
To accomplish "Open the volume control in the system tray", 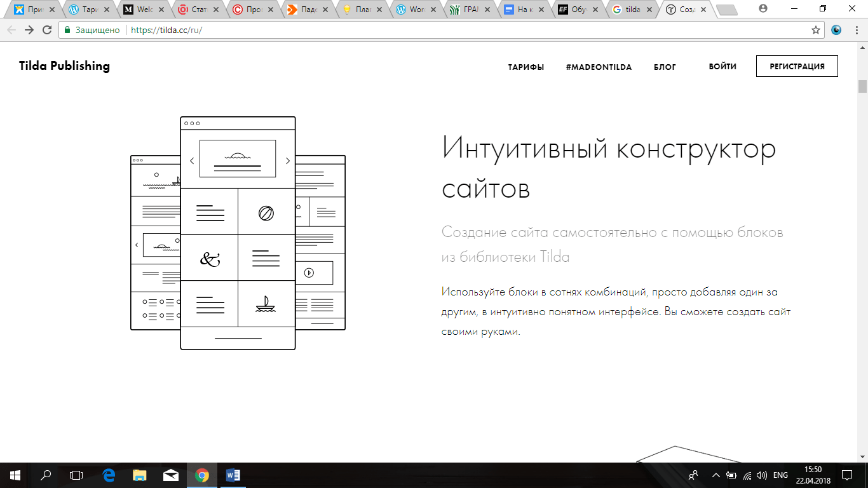I will (761, 475).
